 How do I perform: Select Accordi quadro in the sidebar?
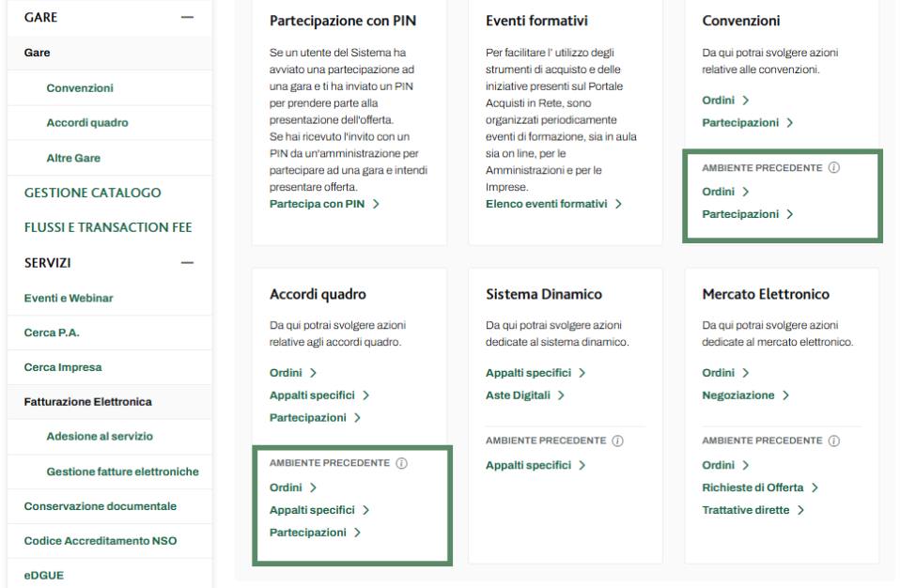[x=87, y=123]
